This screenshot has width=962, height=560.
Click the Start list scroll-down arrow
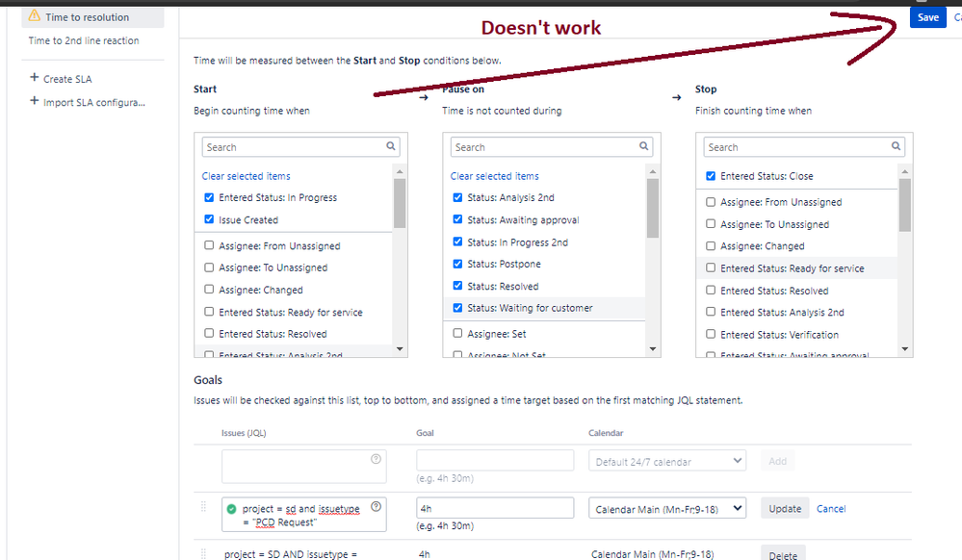pyautogui.click(x=400, y=349)
